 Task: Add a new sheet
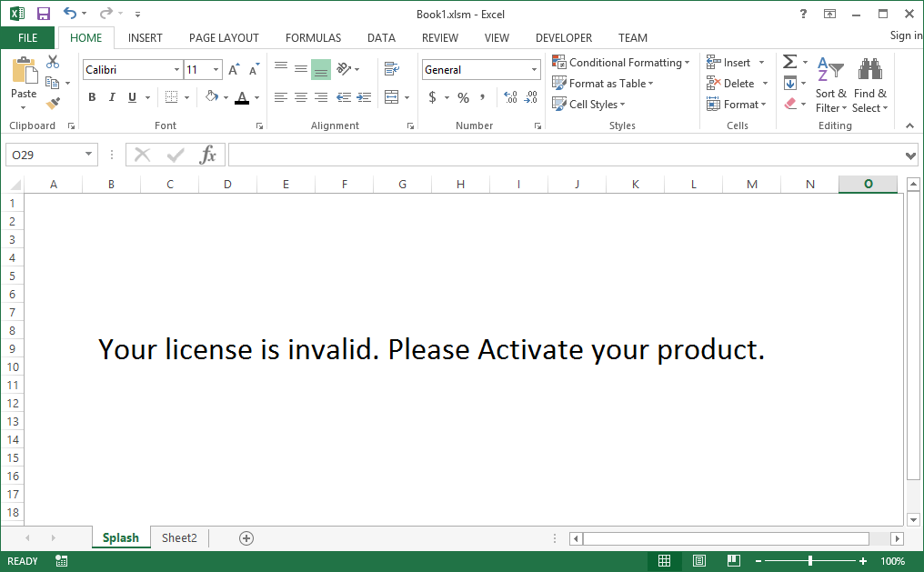[x=246, y=537]
